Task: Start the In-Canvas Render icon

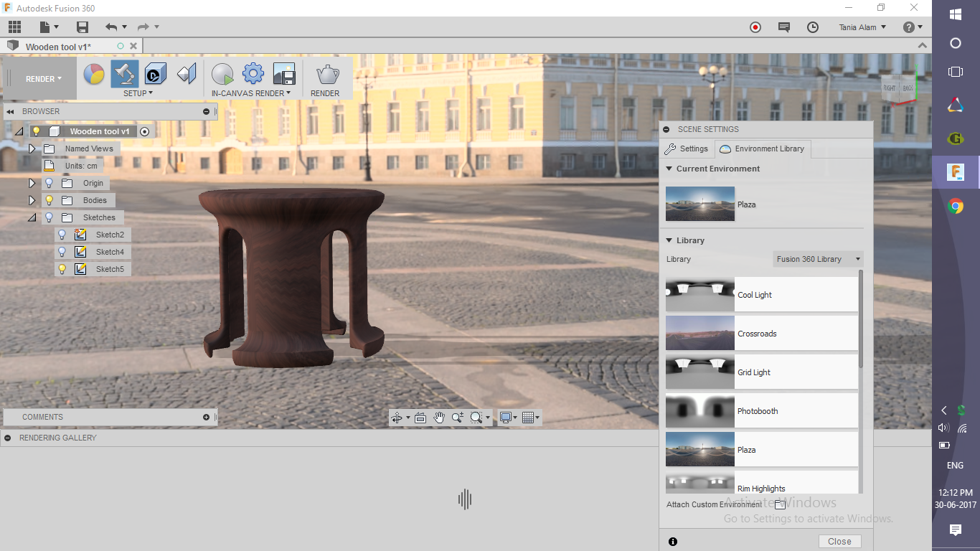Action: tap(222, 74)
